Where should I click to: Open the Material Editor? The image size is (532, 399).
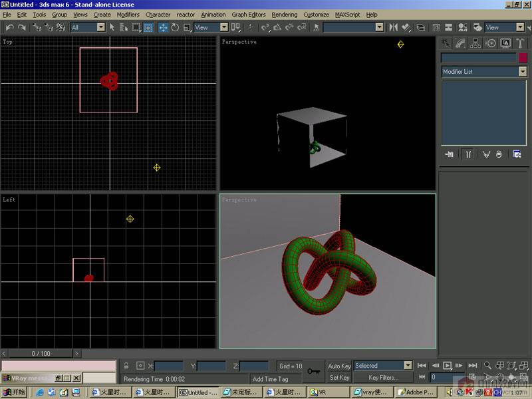point(463,27)
